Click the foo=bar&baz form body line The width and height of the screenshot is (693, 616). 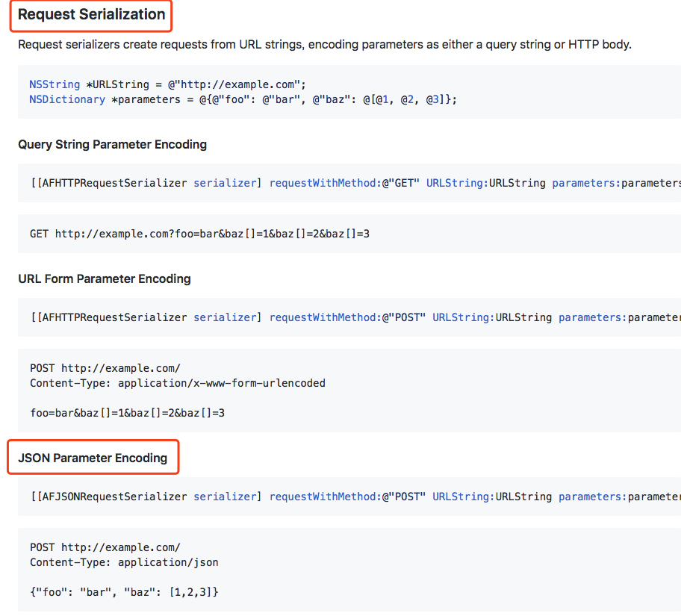click(127, 413)
